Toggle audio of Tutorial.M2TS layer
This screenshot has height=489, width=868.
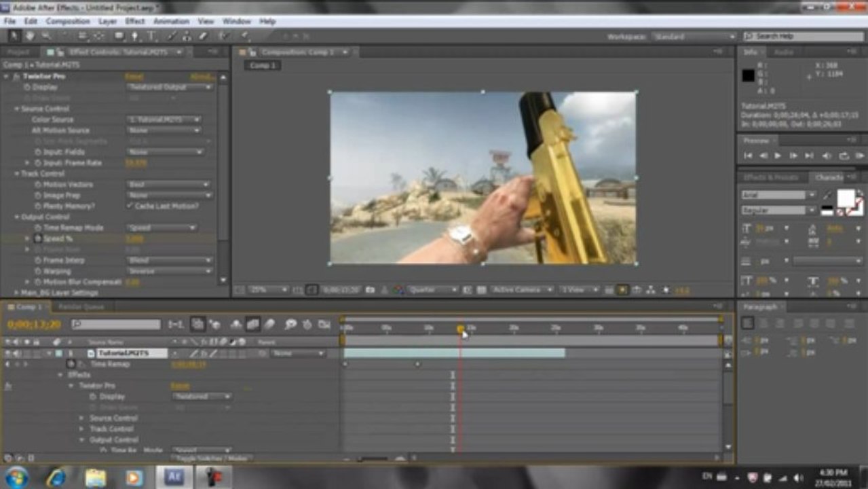(x=16, y=353)
